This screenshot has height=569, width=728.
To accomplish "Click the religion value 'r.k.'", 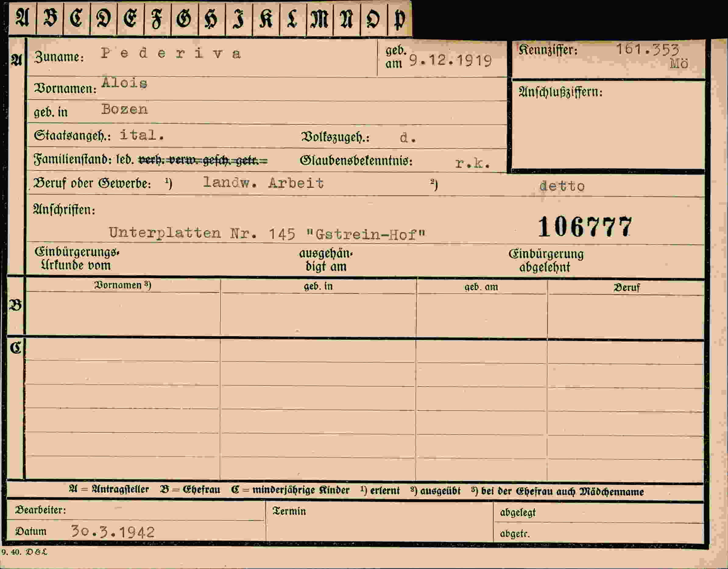I will point(472,163).
